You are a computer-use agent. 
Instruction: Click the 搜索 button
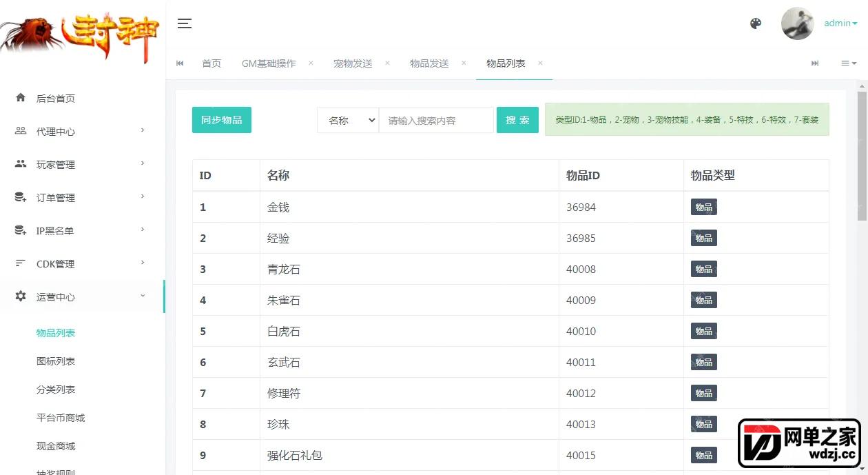click(x=517, y=120)
